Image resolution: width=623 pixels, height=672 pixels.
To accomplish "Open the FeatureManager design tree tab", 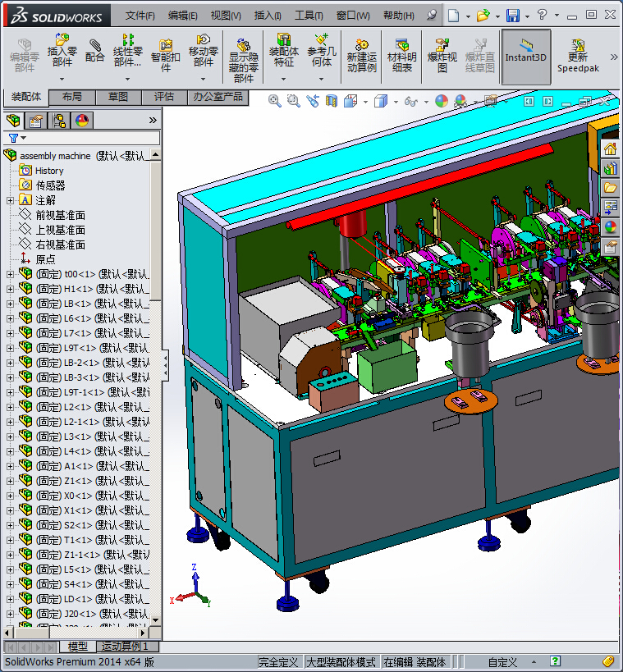I will pyautogui.click(x=14, y=121).
